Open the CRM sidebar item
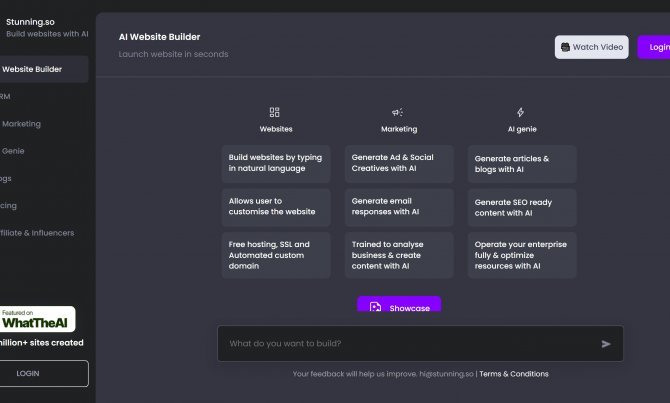 (x=5, y=97)
